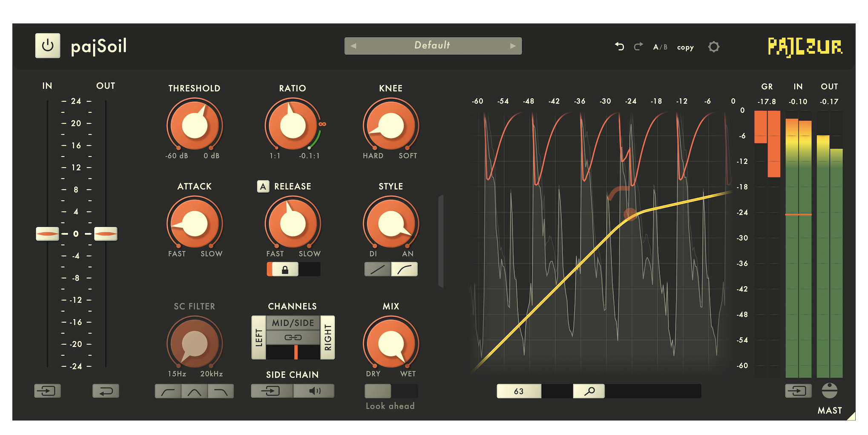Select the low-pass sidechain filter shape
This screenshot has width=868, height=435.
pyautogui.click(x=221, y=391)
